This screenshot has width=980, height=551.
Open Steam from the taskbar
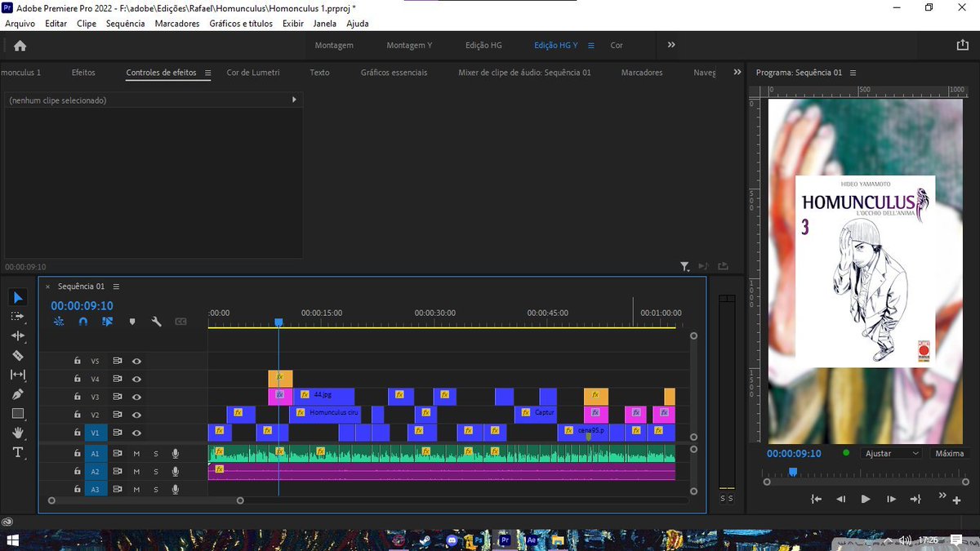point(425,540)
